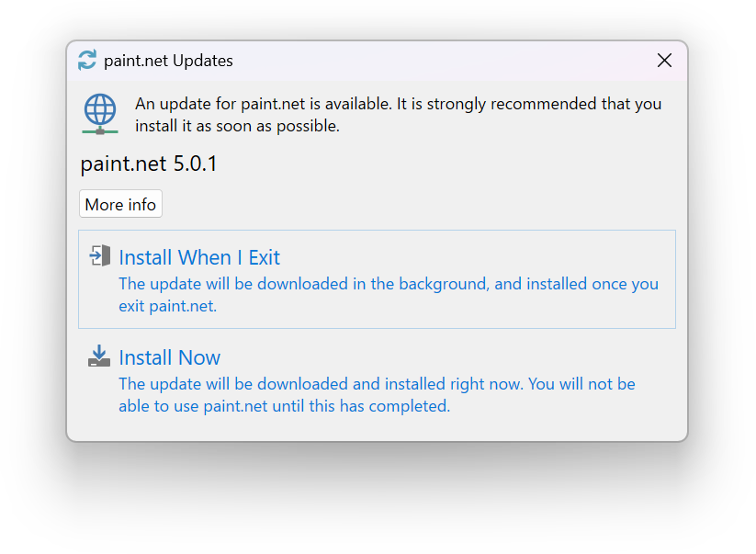Screen dimensions: 756x554
Task: Open More info about the update
Action: point(120,204)
